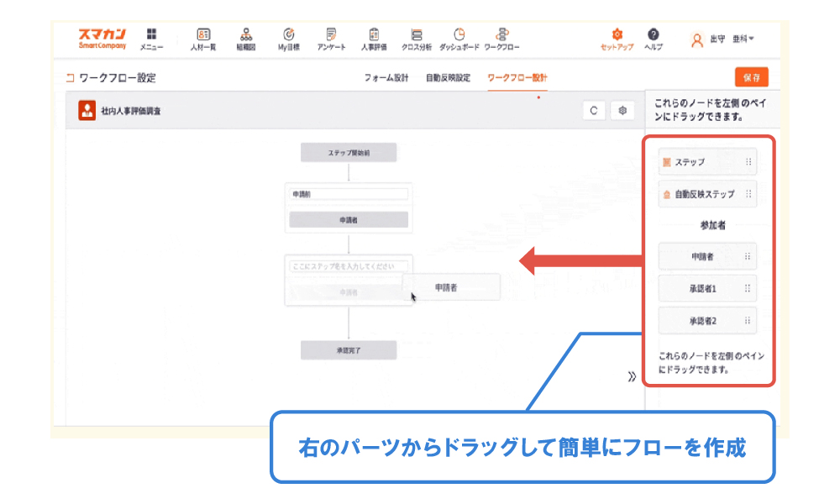The height and width of the screenshot is (504, 840).
Task: Switch to the フォーム設計 tab
Action: click(x=386, y=78)
